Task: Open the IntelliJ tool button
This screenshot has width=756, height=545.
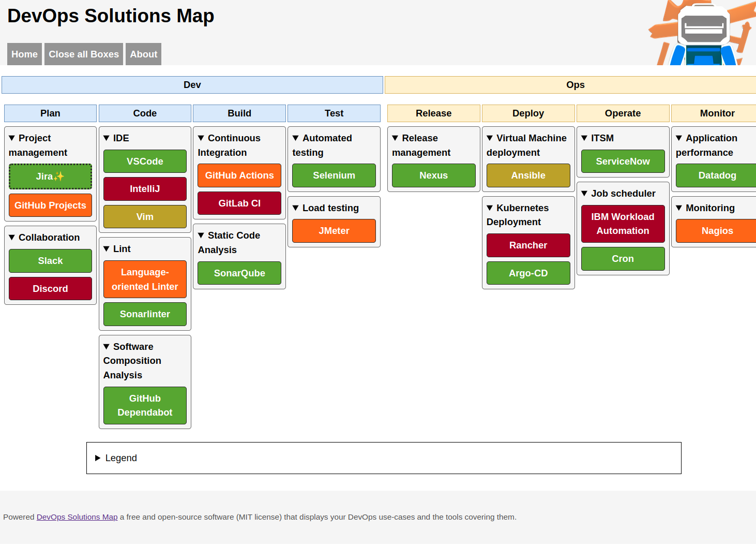Action: (x=145, y=189)
